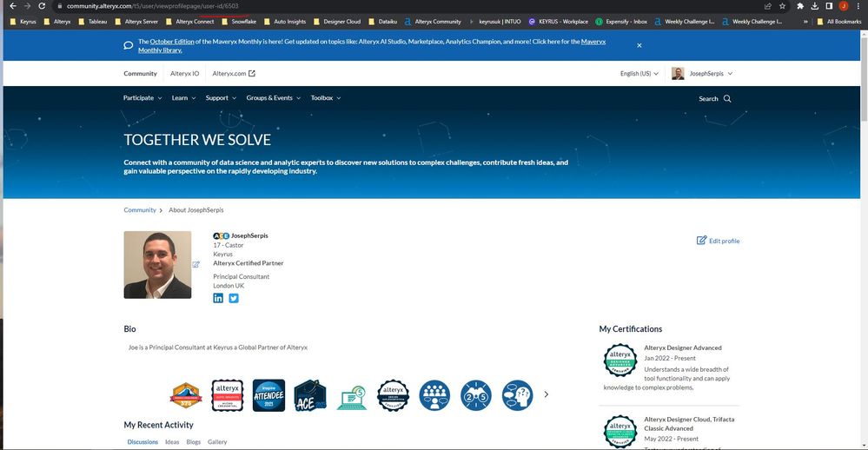Open the browser side panel icon

(x=829, y=6)
